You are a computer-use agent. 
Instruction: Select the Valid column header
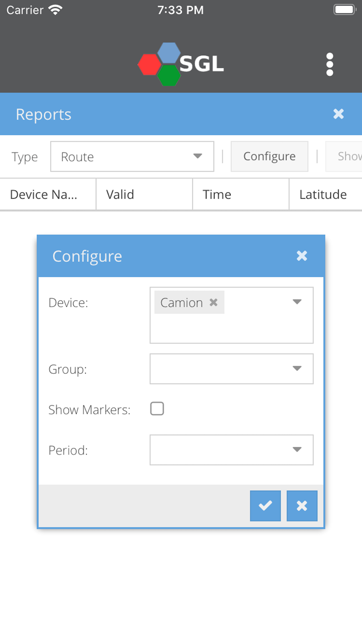(x=144, y=195)
